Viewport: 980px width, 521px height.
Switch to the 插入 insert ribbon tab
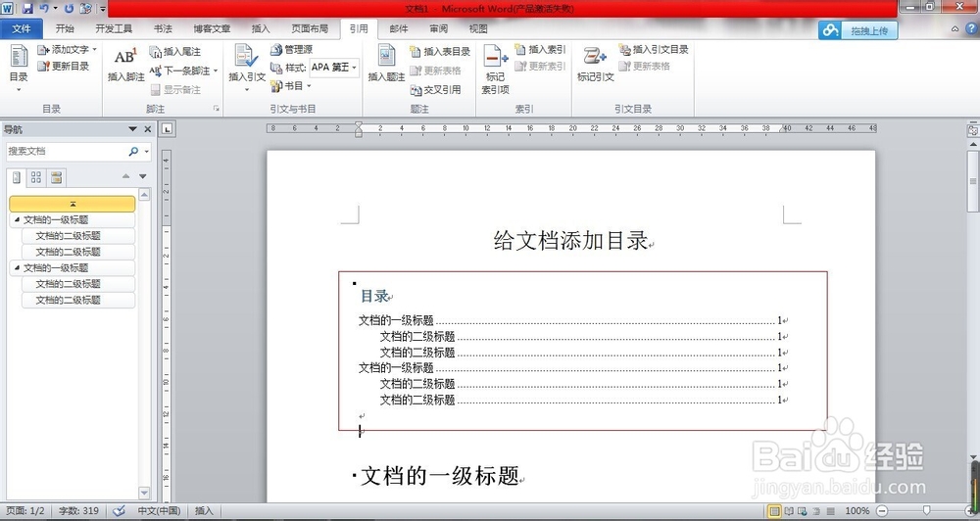[x=260, y=28]
